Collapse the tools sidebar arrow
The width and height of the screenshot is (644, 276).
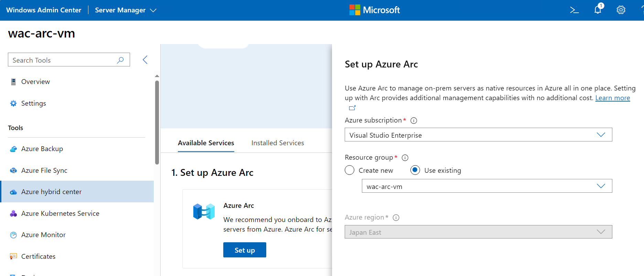pos(145,60)
